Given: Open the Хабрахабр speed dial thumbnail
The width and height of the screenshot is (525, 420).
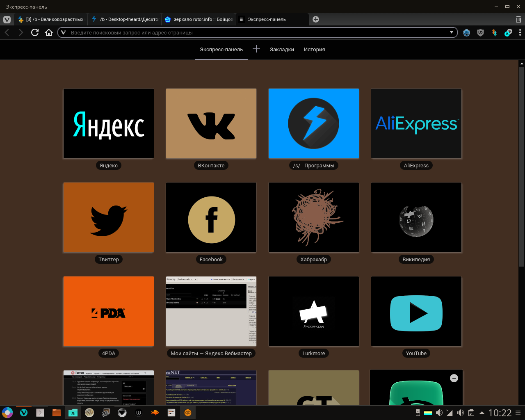Looking at the screenshot, I should click(314, 217).
